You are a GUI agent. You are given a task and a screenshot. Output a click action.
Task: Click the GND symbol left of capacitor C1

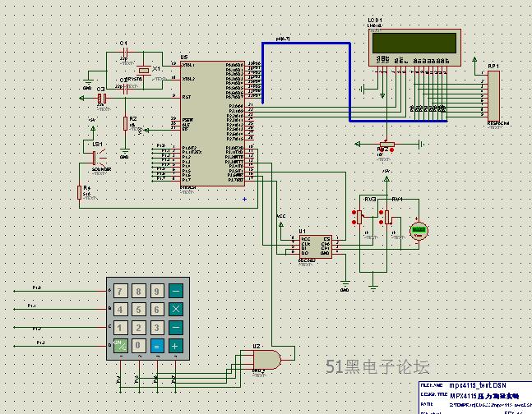coord(88,83)
